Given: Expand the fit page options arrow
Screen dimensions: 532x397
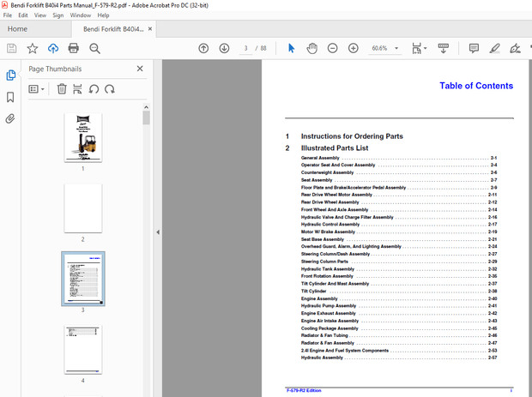Looking at the screenshot, I should 425,48.
